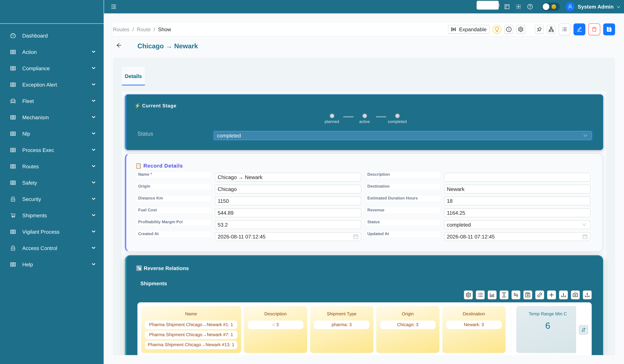Expand the Fleet sidebar menu
This screenshot has height=364, width=624.
(52, 101)
